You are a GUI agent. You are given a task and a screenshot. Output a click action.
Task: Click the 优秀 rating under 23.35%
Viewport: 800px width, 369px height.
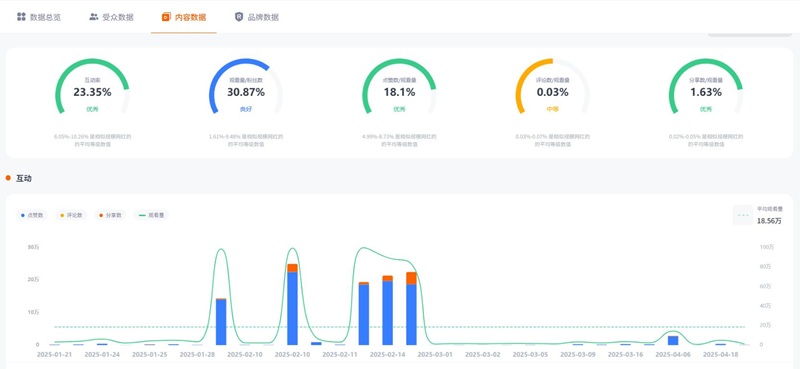coord(92,109)
